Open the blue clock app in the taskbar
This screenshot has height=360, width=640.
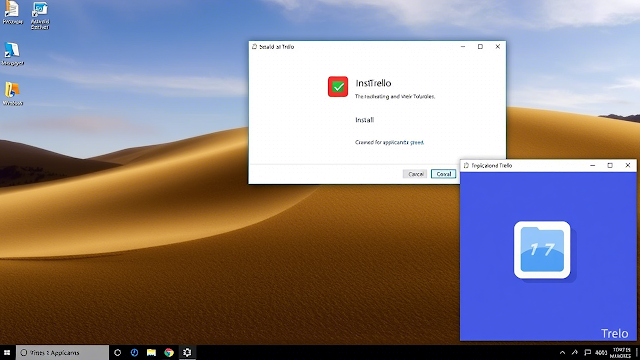(x=134, y=353)
